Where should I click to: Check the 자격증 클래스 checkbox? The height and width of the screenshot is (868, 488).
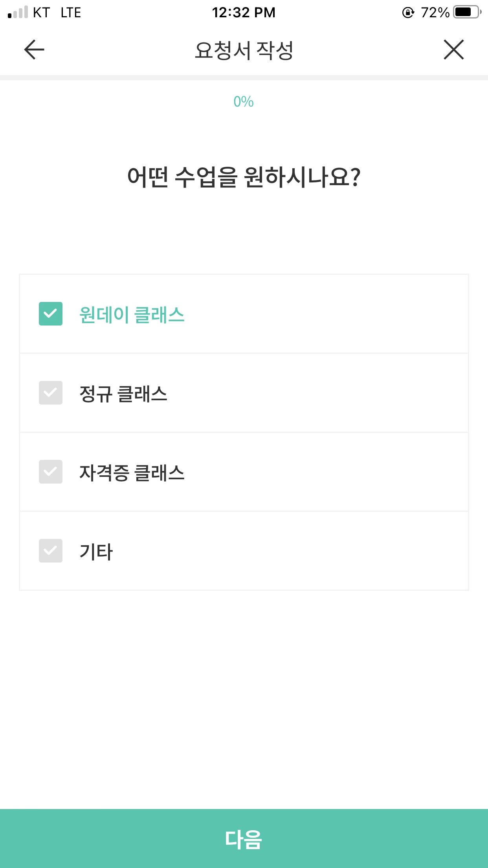click(x=51, y=472)
